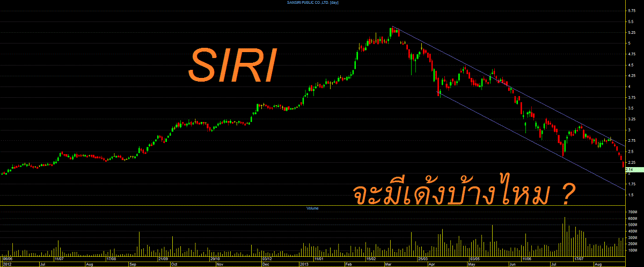Click the orange 'SIRI' annotation text
Image resolution: width=644 pixels, height=267 pixels.
click(232, 66)
